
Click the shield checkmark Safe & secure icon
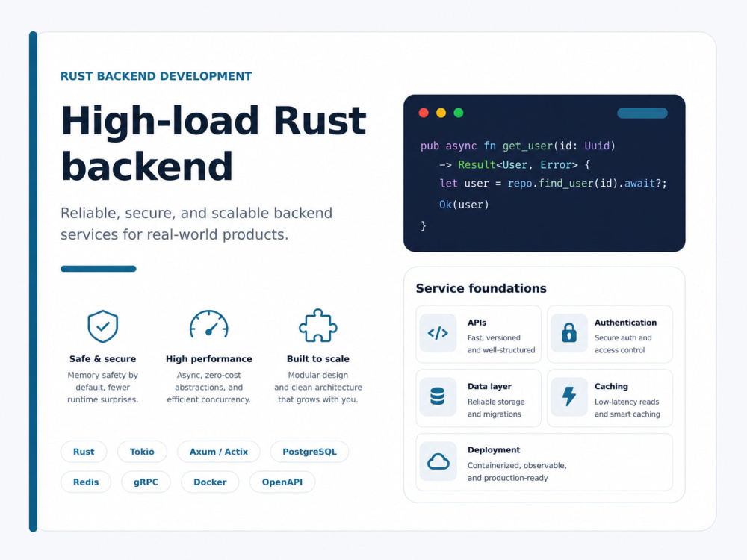pos(103,326)
